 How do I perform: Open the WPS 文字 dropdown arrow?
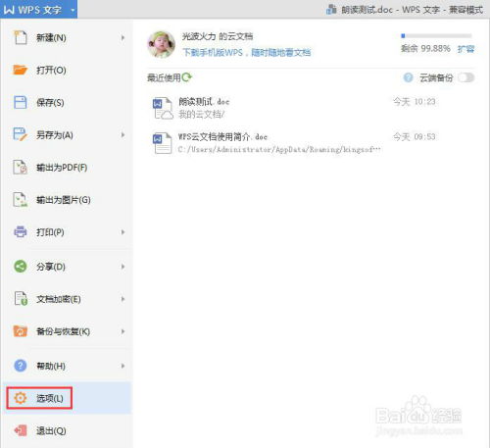point(73,10)
